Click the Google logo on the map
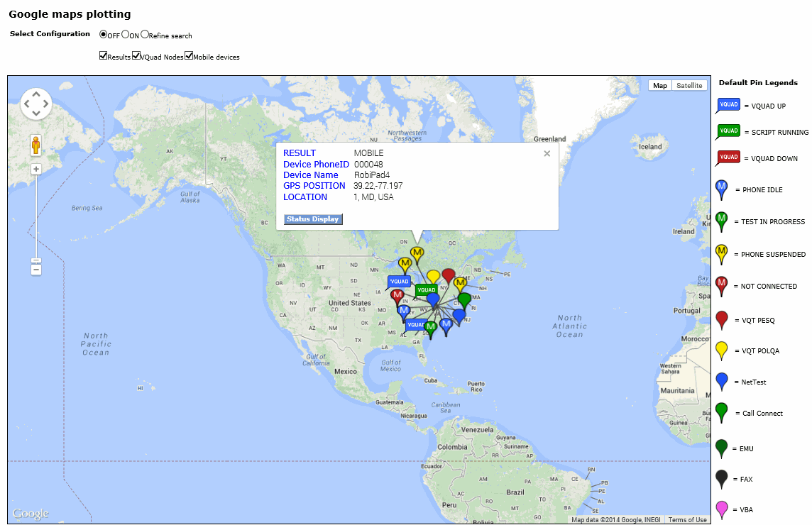Viewport: 812px width, 525px height. (31, 514)
